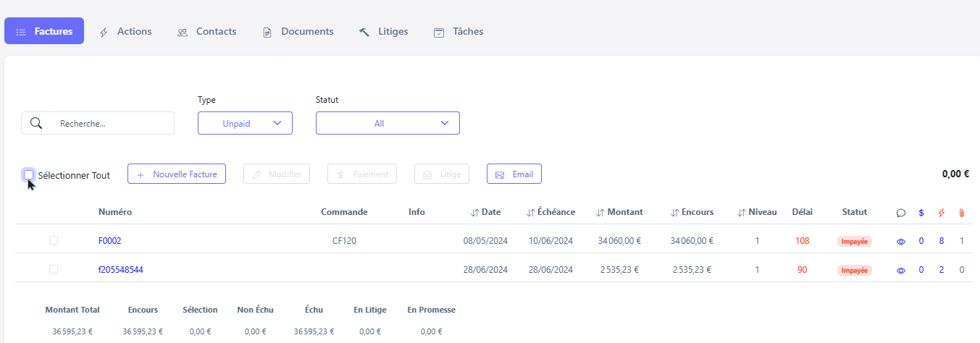
Task: Click the red lightning column icon
Action: click(942, 213)
